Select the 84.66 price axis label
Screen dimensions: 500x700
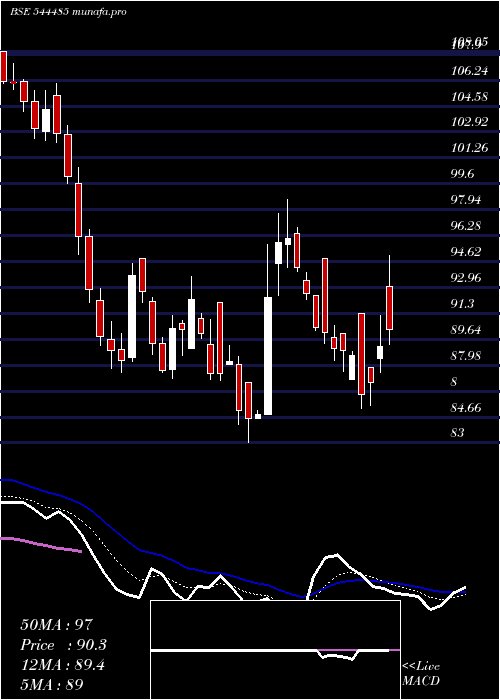click(x=466, y=408)
